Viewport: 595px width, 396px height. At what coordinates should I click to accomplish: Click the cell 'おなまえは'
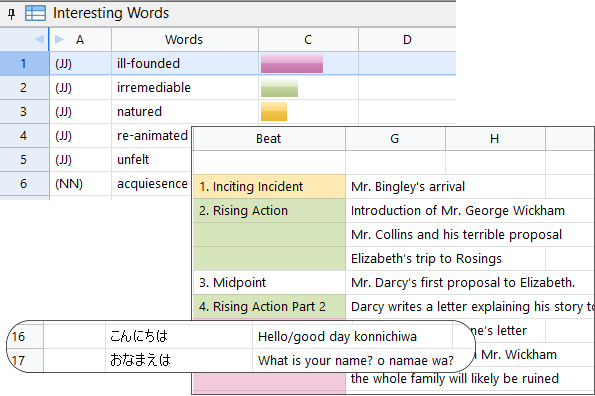coord(179,360)
